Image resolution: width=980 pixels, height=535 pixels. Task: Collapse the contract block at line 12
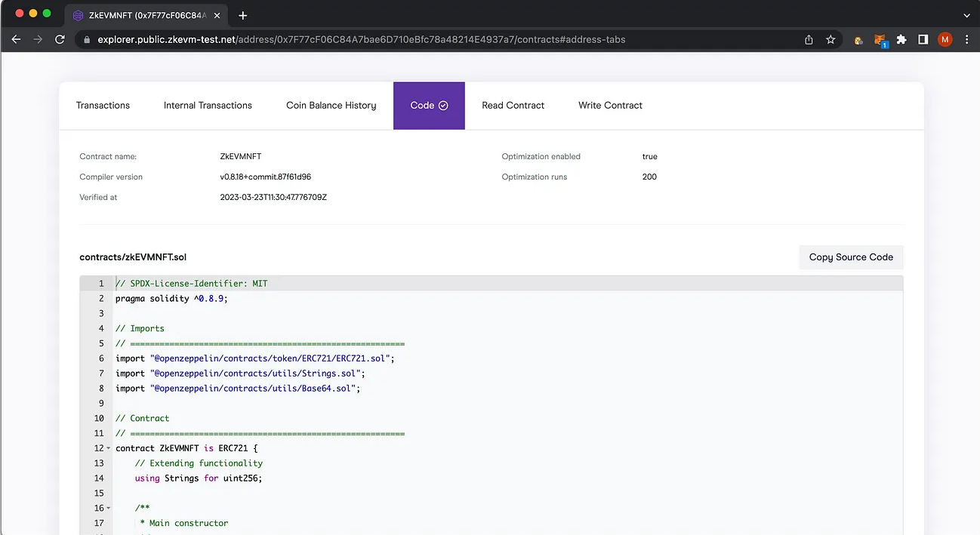point(109,449)
